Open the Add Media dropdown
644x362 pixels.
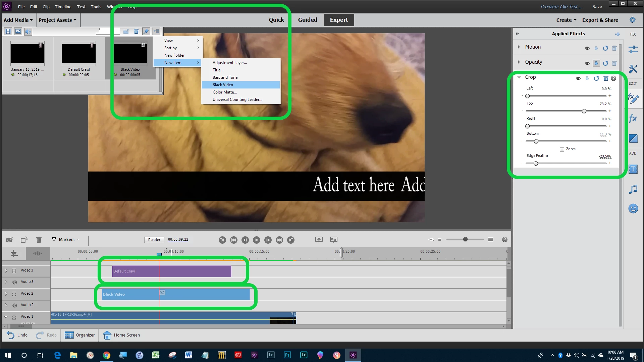point(18,20)
